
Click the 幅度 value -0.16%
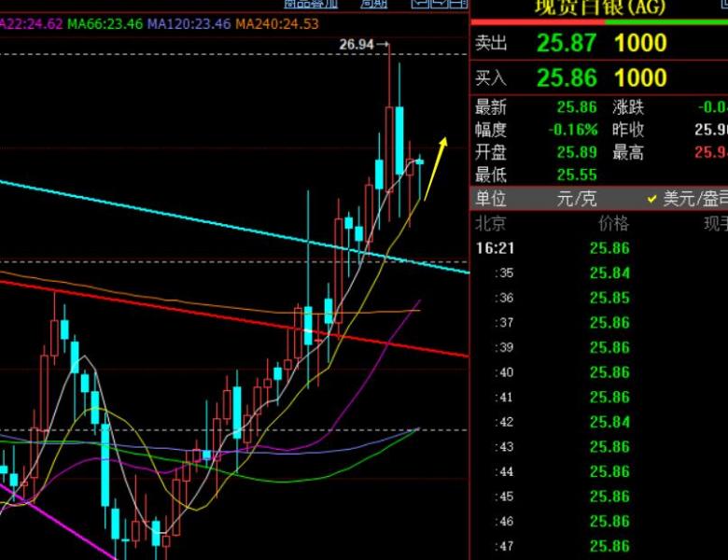[572, 130]
